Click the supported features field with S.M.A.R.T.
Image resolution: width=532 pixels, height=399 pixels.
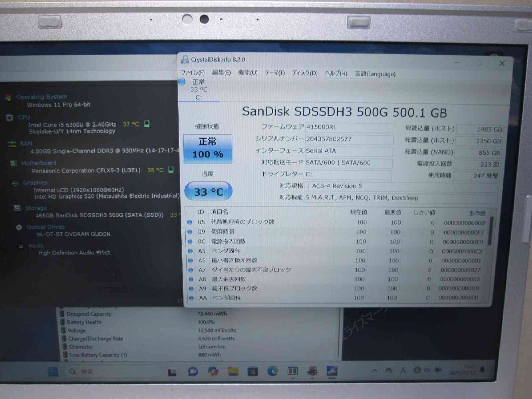click(402, 198)
